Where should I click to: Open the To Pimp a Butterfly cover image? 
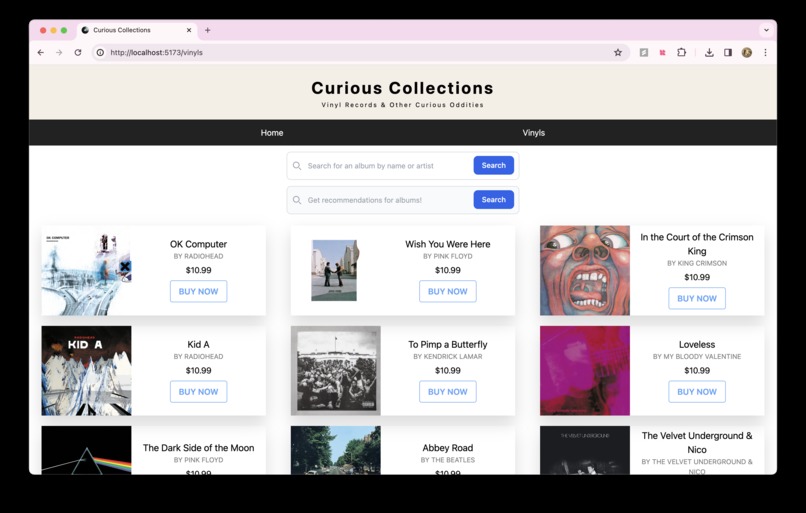(336, 371)
